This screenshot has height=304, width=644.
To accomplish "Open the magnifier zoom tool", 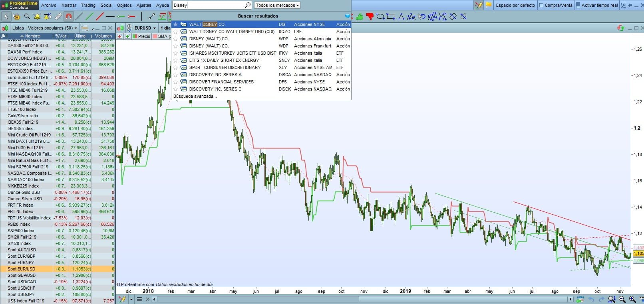I will [x=27, y=16].
